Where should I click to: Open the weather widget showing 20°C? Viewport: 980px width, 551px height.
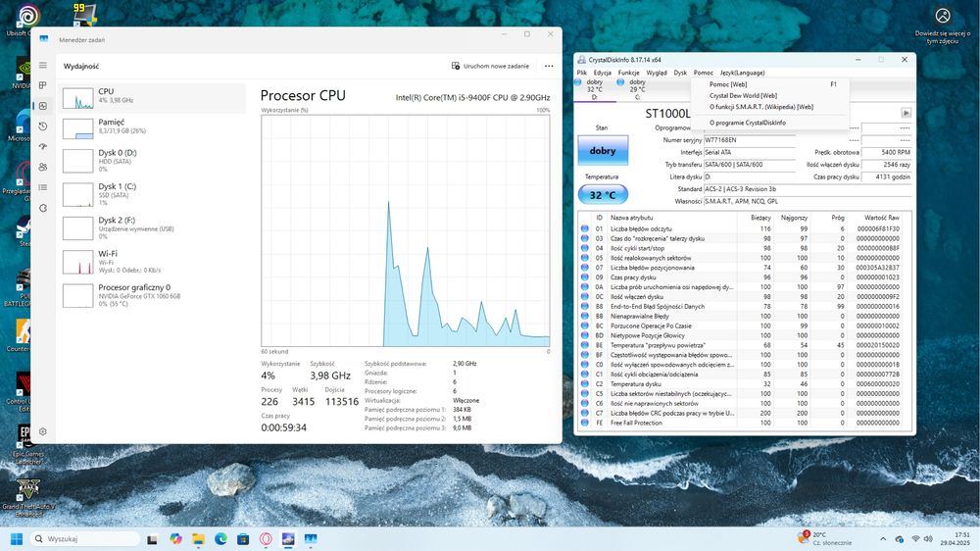pyautogui.click(x=825, y=538)
